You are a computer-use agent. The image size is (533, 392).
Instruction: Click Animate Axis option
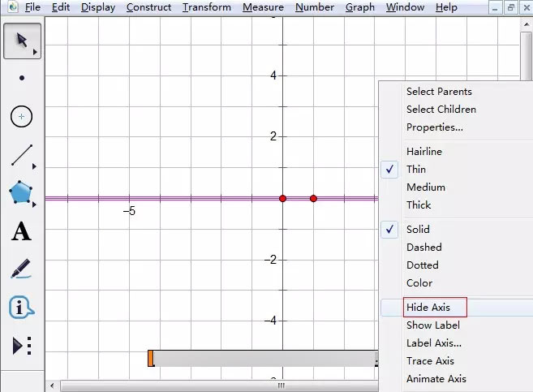[x=436, y=379]
